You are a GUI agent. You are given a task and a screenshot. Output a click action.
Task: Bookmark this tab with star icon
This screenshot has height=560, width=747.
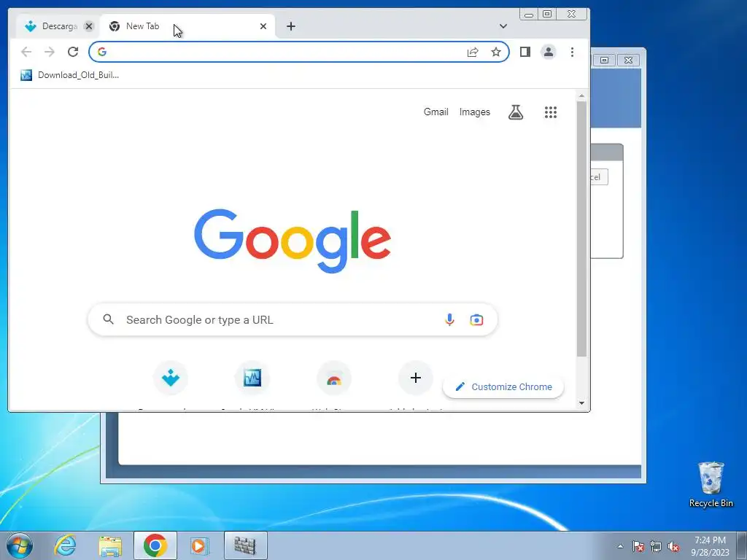[496, 52]
